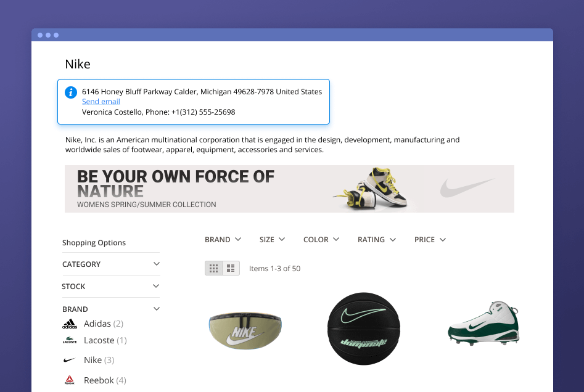
Task: Open the BRAND filter dropdown
Action: (223, 239)
